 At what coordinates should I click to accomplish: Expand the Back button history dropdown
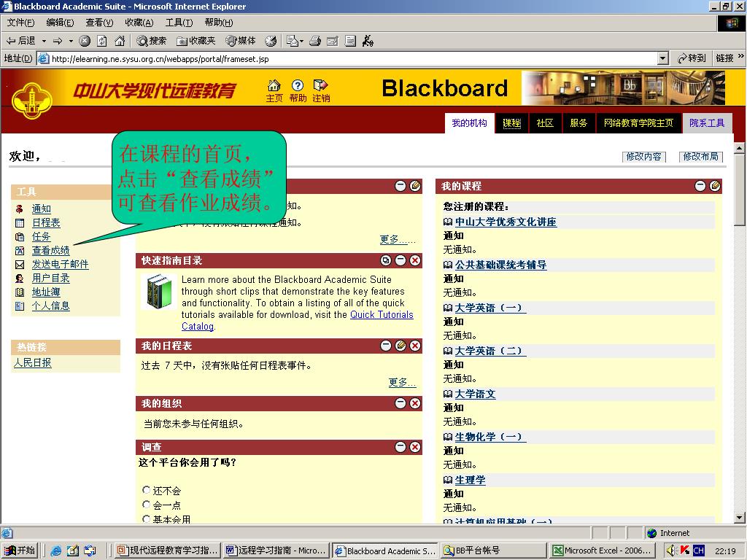44,41
